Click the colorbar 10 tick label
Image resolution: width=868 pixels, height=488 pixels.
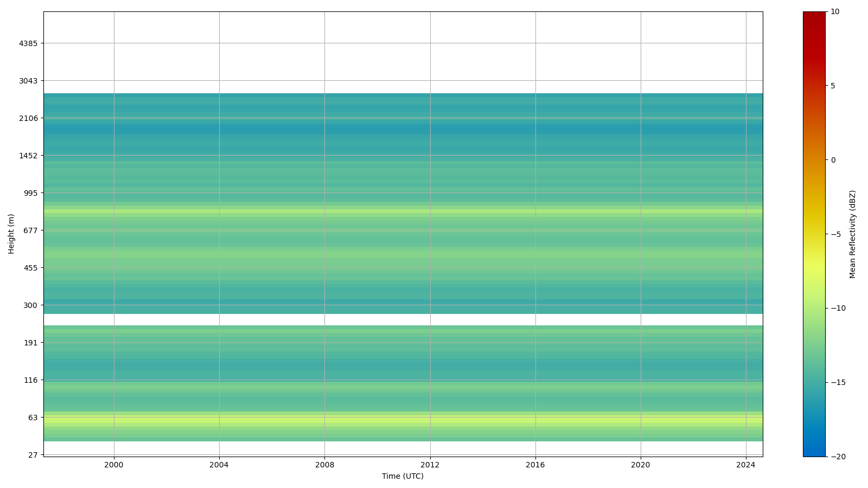(835, 11)
